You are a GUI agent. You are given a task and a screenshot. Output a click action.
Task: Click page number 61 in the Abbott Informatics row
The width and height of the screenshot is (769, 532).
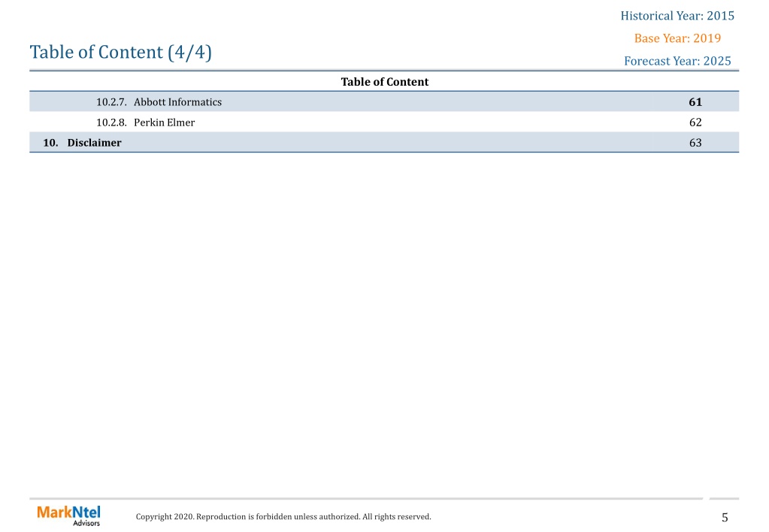(695, 102)
